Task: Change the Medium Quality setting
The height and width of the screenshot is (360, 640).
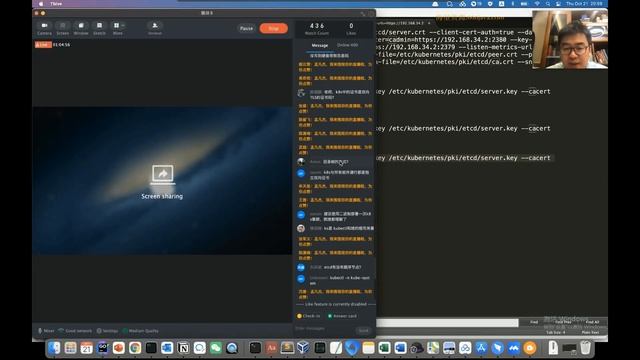Action: pyautogui.click(x=140, y=331)
